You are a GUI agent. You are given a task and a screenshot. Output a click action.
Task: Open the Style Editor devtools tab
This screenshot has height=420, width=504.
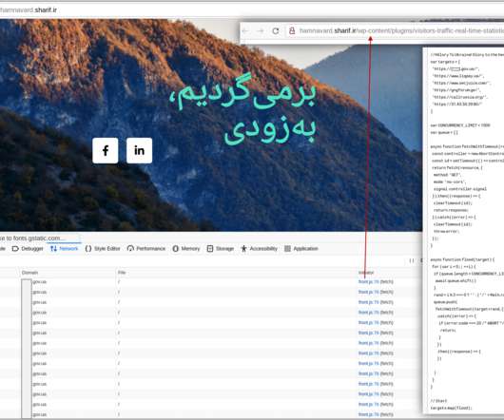point(103,249)
